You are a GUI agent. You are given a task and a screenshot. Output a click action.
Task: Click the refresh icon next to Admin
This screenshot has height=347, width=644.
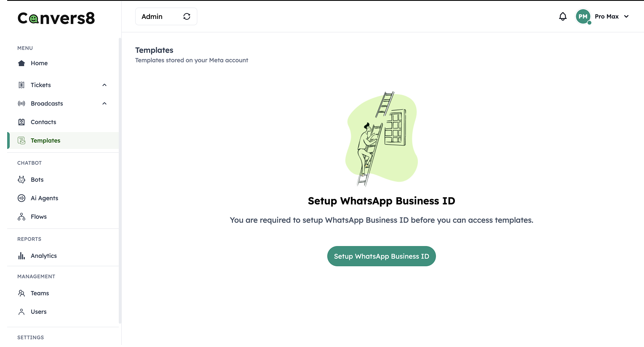point(187,16)
